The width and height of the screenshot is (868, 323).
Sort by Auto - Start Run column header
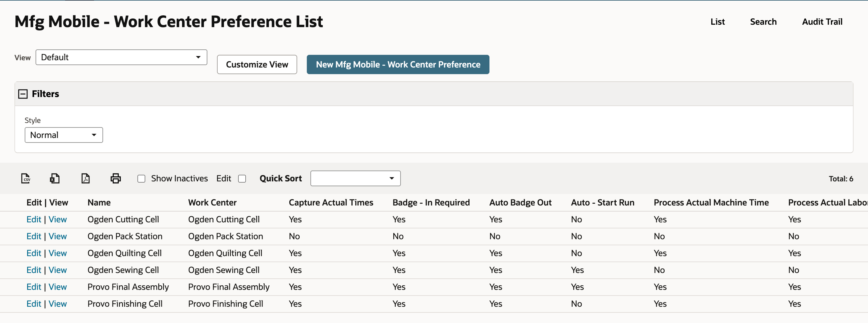(x=602, y=202)
